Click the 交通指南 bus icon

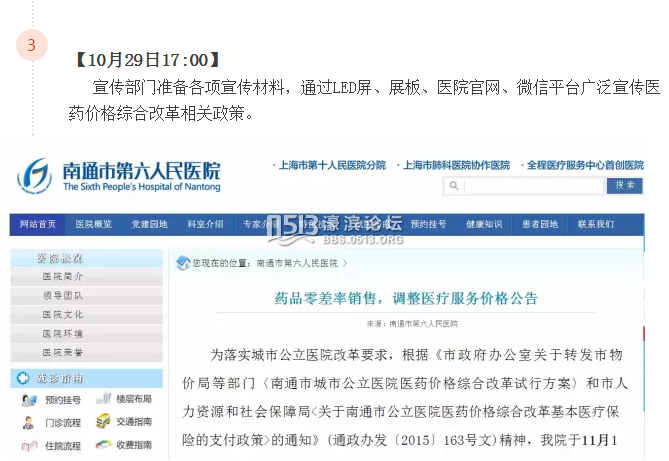(x=103, y=423)
